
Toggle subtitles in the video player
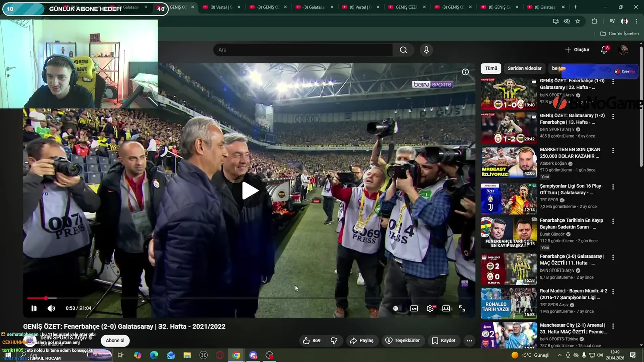click(414, 308)
